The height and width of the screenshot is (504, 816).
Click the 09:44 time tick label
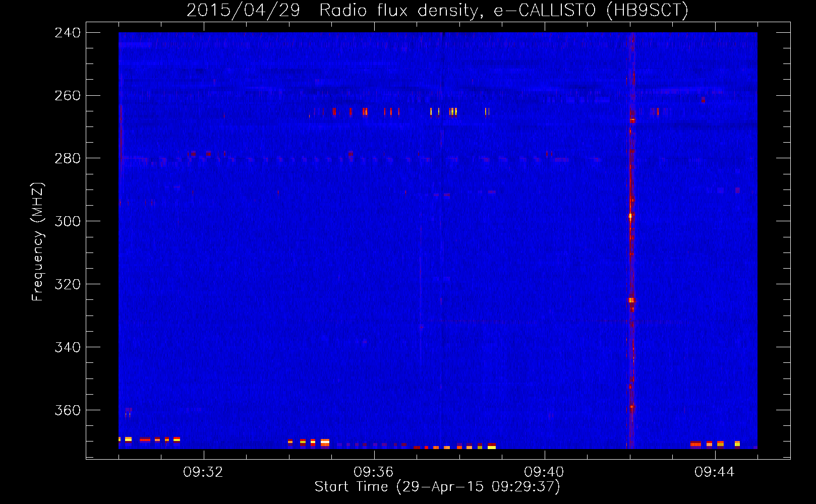tap(715, 472)
